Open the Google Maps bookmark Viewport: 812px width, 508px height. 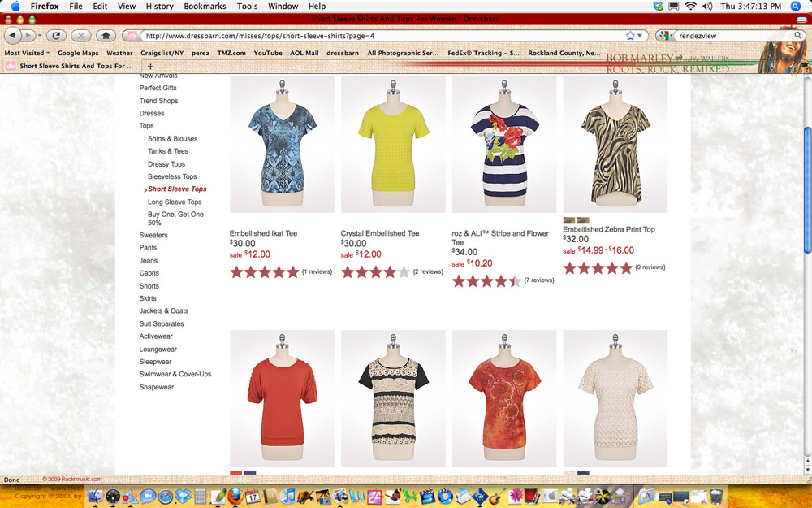point(78,53)
